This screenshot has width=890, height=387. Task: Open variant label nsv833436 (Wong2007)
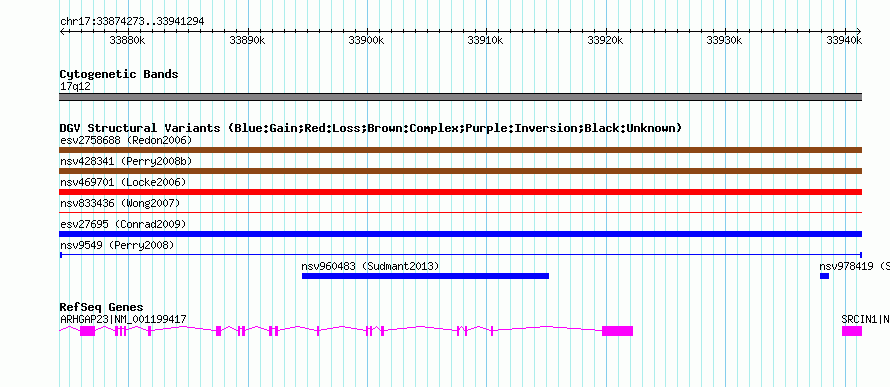[120, 203]
